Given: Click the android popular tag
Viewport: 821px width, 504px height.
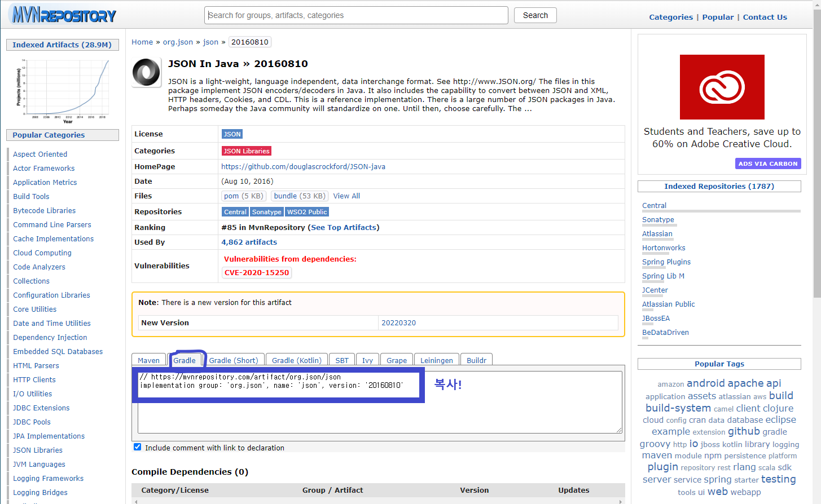Looking at the screenshot, I should [705, 383].
